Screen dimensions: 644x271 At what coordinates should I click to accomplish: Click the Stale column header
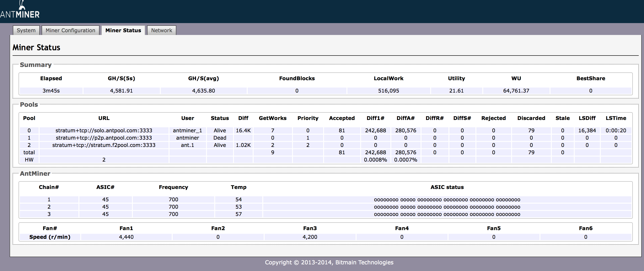(x=563, y=118)
